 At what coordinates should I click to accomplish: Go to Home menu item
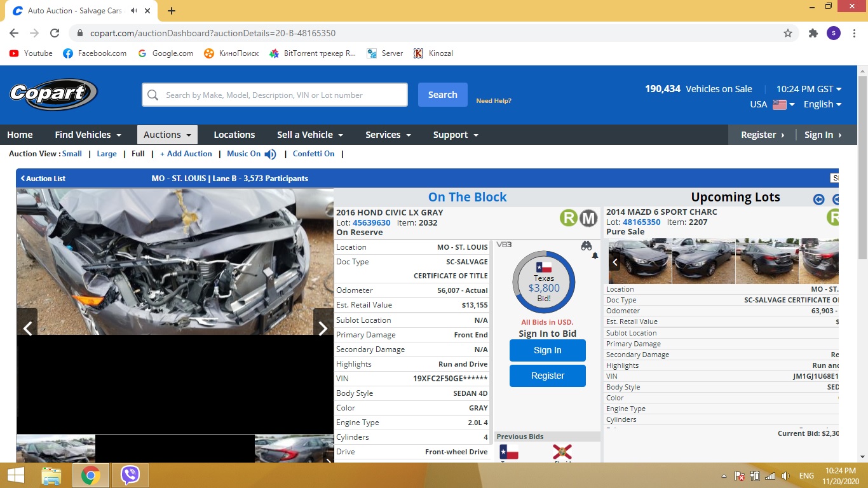click(x=20, y=135)
